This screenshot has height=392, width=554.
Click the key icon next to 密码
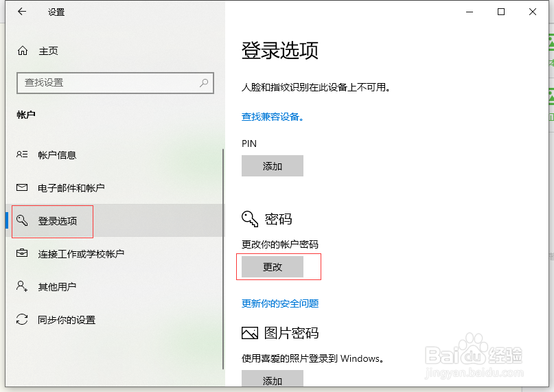(250, 219)
